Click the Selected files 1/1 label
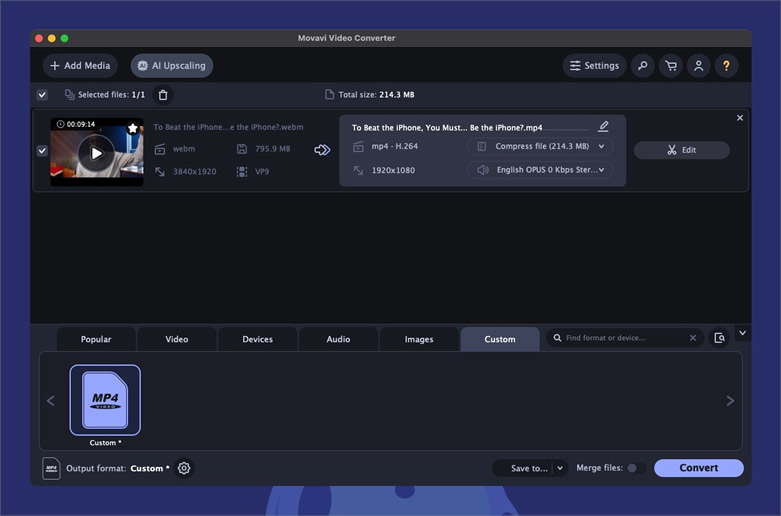781x516 pixels. coord(111,95)
